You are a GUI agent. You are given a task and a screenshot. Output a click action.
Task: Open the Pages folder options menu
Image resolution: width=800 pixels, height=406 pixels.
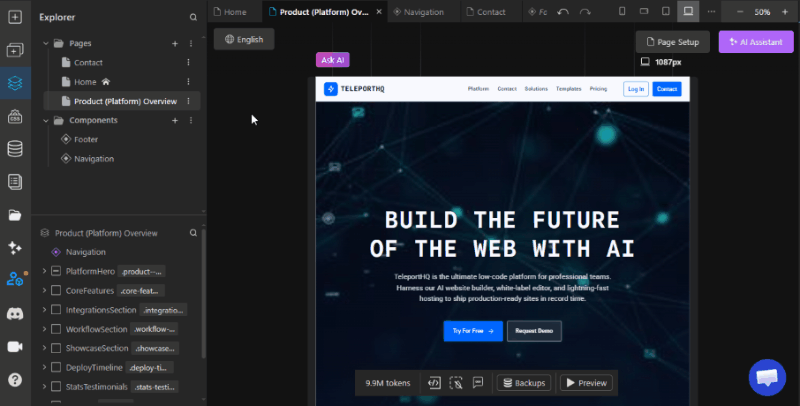point(191,44)
